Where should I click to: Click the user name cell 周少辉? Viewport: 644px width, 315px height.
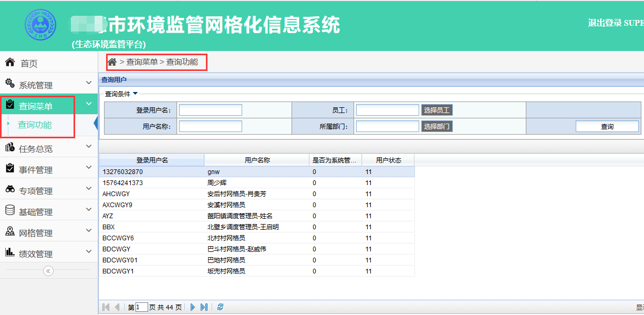[x=257, y=183]
